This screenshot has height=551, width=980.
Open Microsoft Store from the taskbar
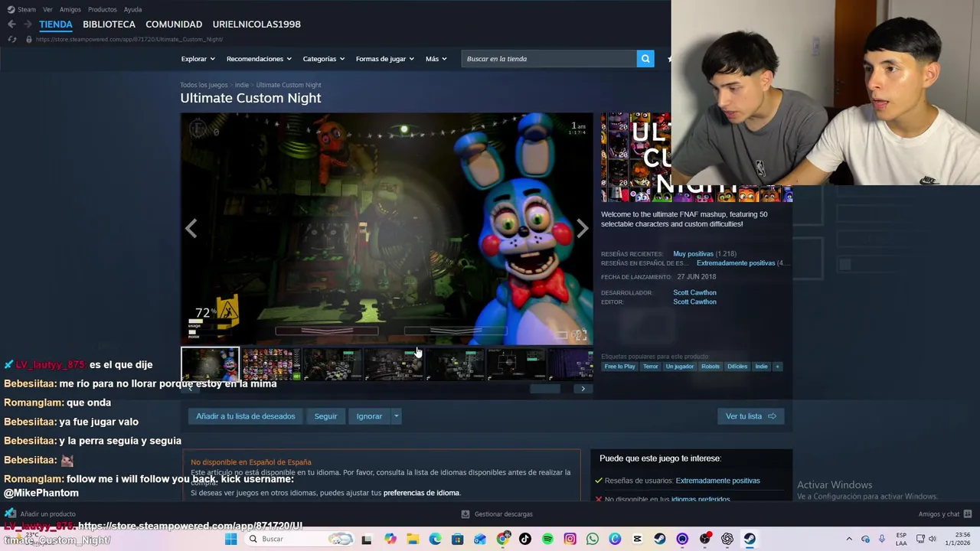coord(458,539)
